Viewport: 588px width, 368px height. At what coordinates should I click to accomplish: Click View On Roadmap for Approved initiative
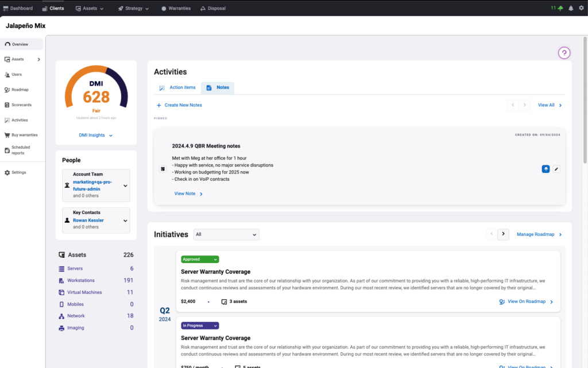tap(526, 301)
